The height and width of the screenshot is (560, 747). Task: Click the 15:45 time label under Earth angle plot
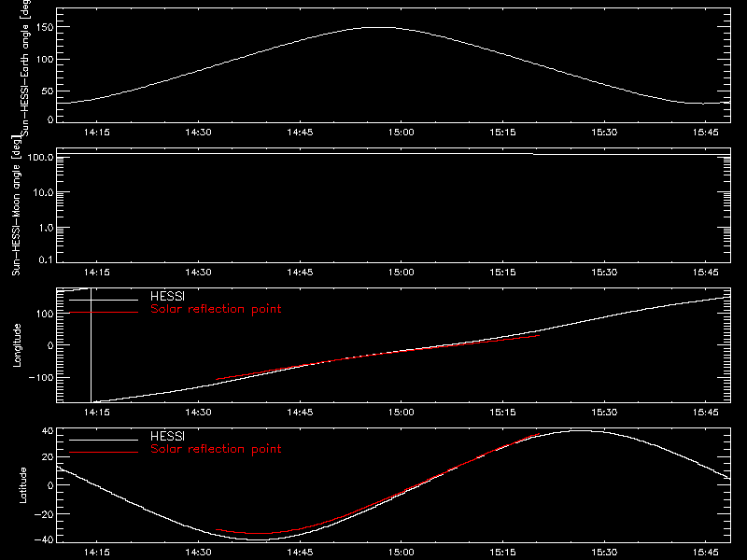(706, 133)
